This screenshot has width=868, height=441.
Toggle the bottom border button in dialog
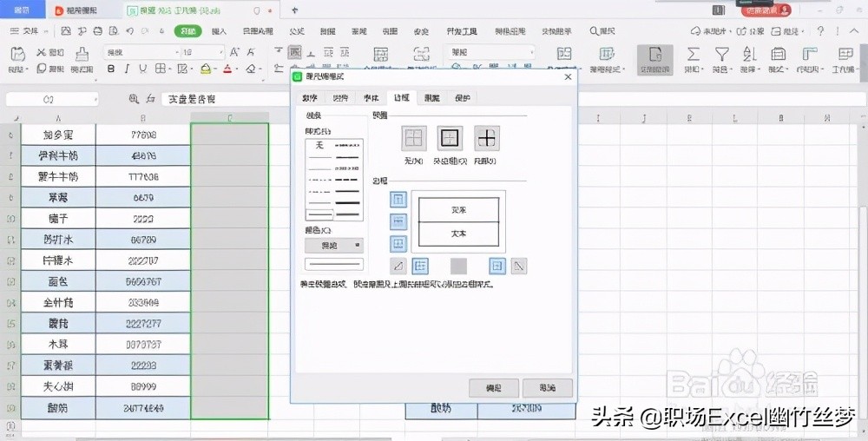click(x=398, y=243)
